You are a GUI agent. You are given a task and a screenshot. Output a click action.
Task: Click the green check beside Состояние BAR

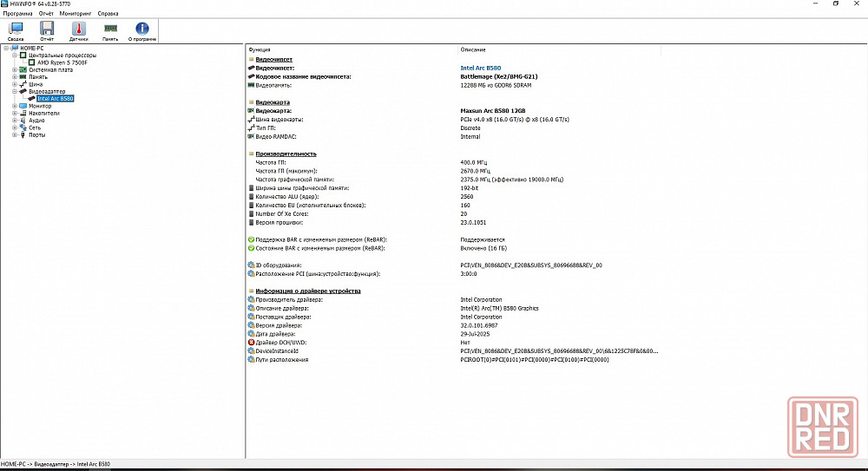[x=252, y=248]
